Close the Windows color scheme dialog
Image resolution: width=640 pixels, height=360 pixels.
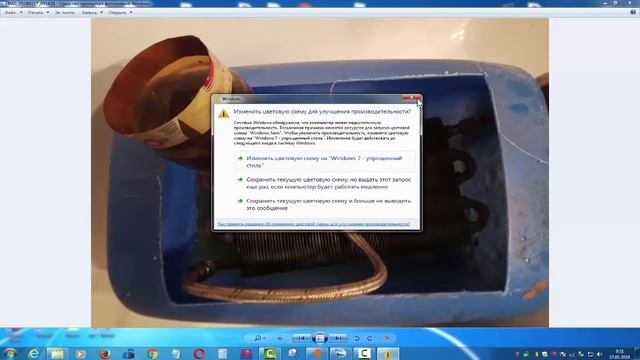(411, 98)
